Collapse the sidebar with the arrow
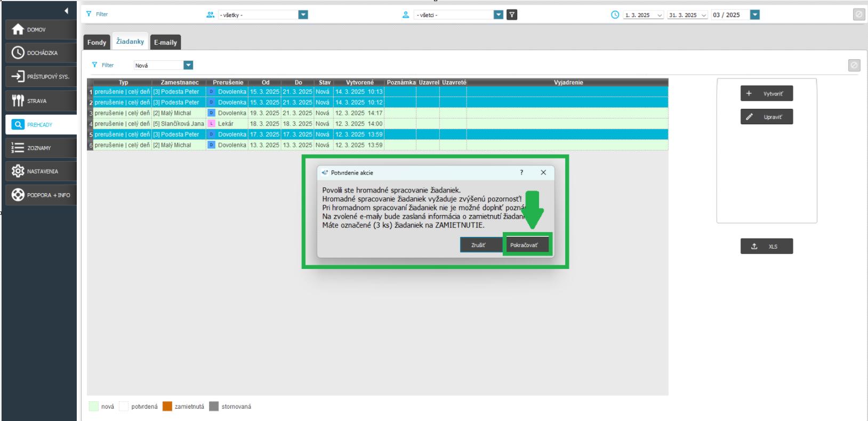 click(66, 11)
